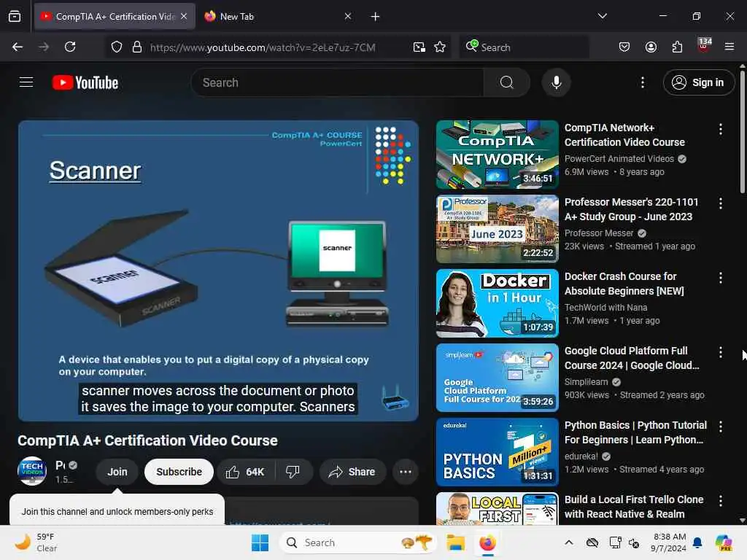Open Firefox View recent browsing icon
Viewport: 747px width, 560px height.
click(x=15, y=17)
